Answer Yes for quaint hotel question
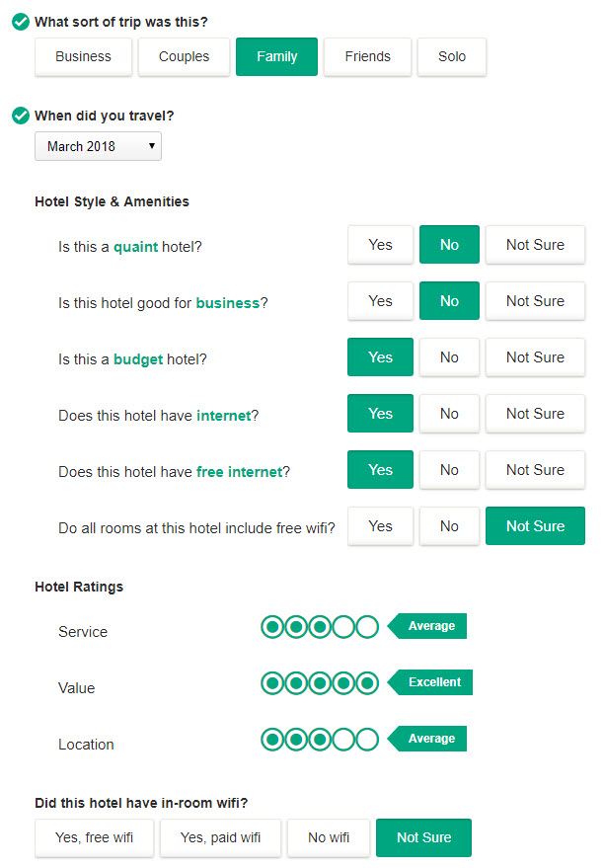604x868 pixels. click(x=381, y=245)
